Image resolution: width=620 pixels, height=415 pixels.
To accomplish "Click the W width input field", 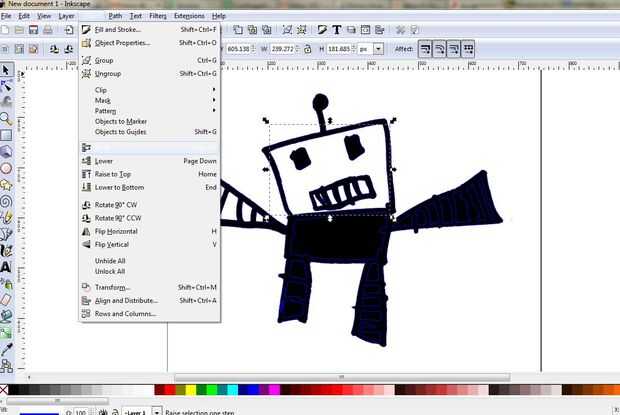I will click(x=283, y=49).
